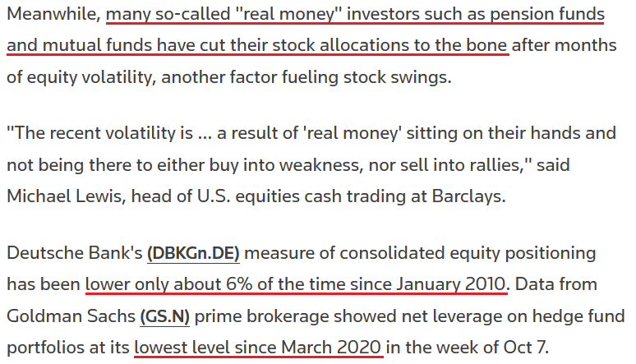Click the phrase "consolidated equity positioning"
This screenshot has width=636, height=364.
point(468,253)
